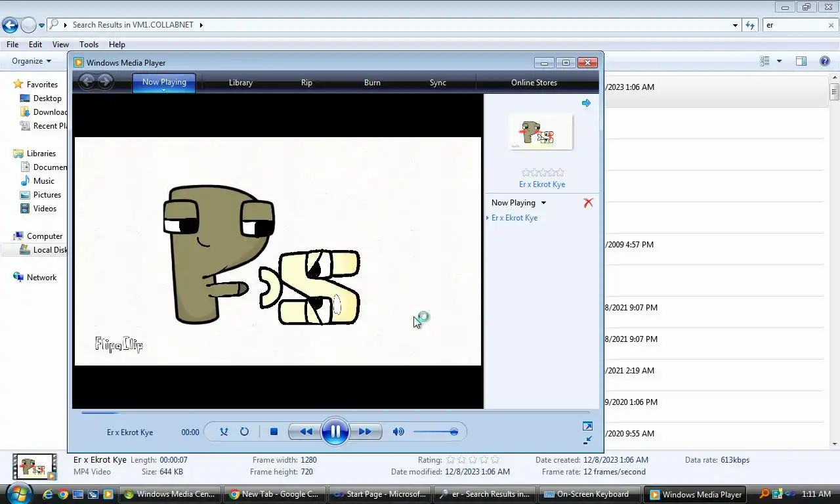
Task: Click Media Player back navigation arrow
Action: (x=87, y=81)
